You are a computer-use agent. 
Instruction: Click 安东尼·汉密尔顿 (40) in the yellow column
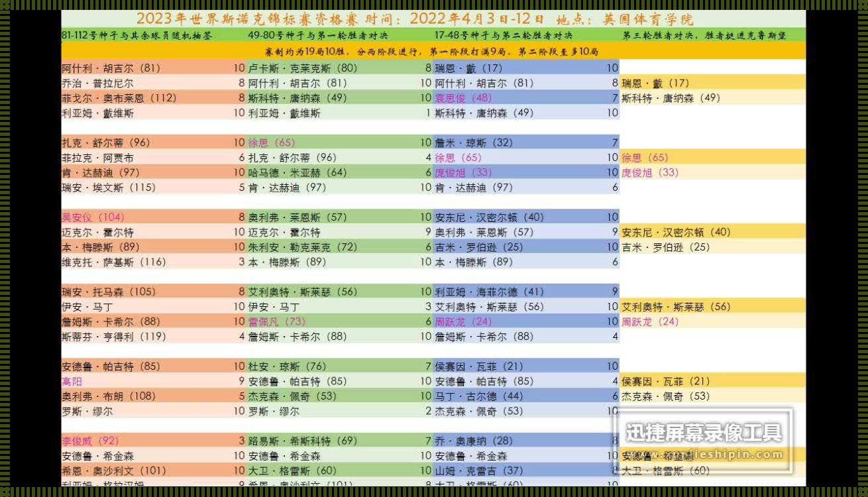pos(676,233)
